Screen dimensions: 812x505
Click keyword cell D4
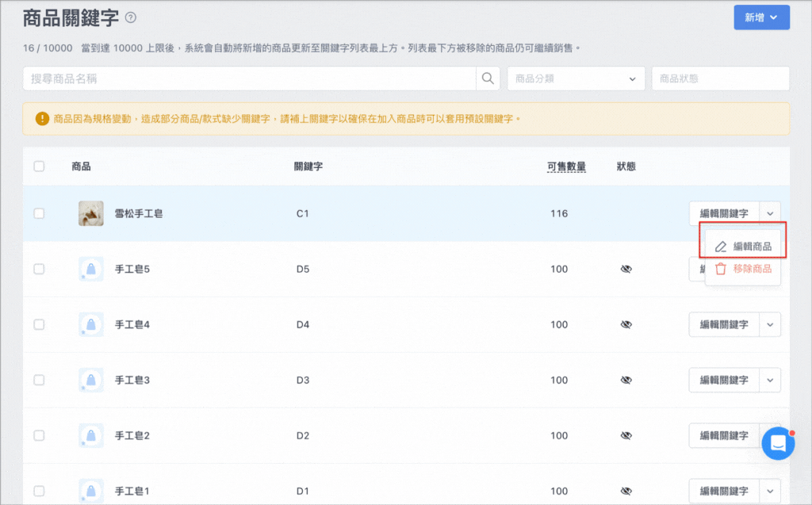[302, 324]
